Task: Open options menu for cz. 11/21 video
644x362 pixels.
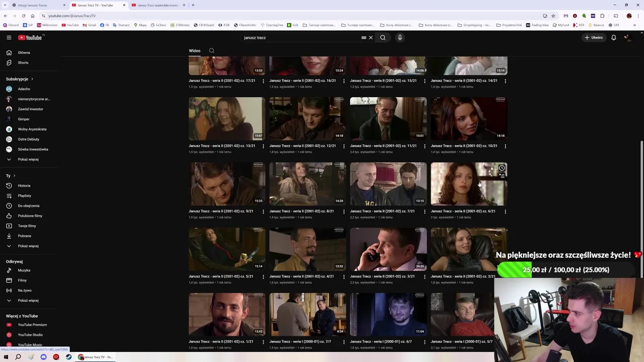Action: tap(425, 146)
